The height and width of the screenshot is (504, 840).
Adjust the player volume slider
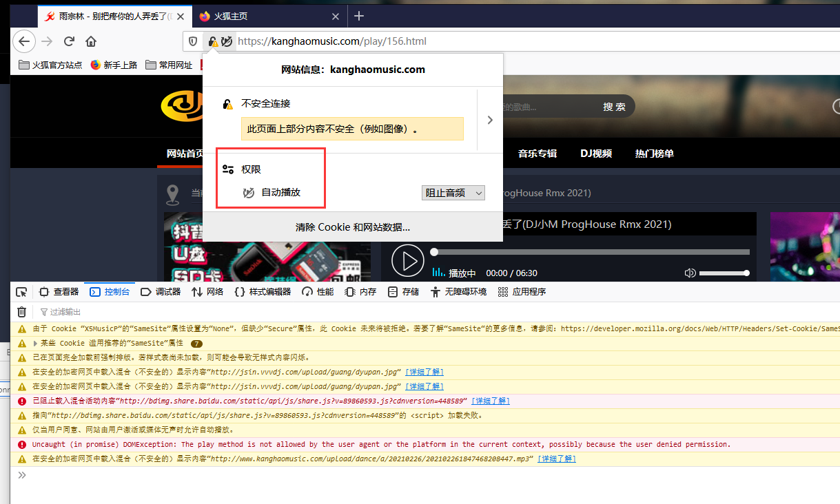pyautogui.click(x=724, y=273)
